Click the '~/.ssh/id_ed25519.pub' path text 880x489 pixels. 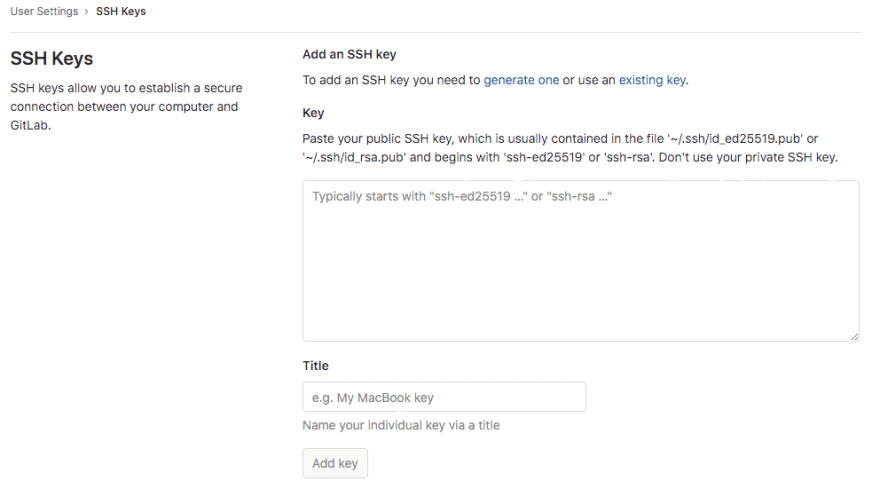pyautogui.click(x=735, y=139)
